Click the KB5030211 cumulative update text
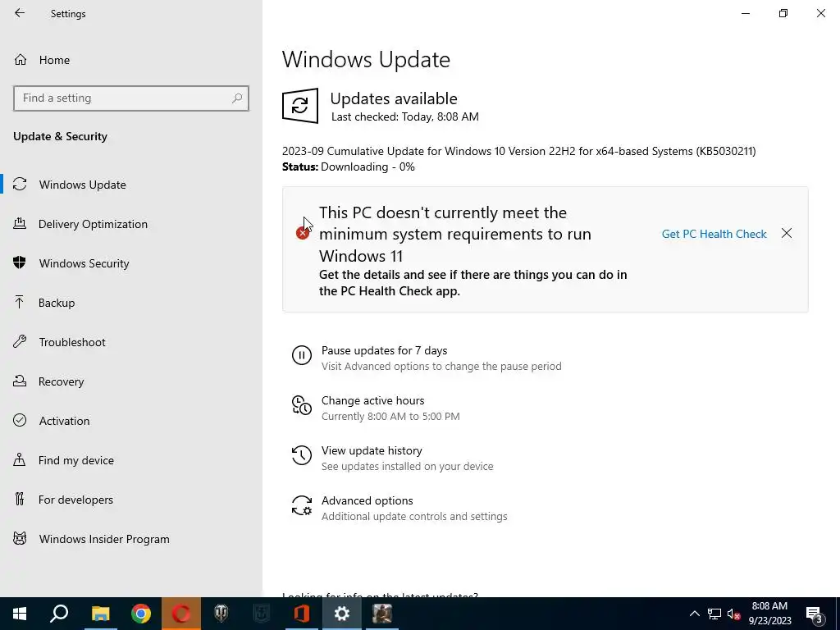The width and height of the screenshot is (840, 630). pyautogui.click(x=519, y=151)
